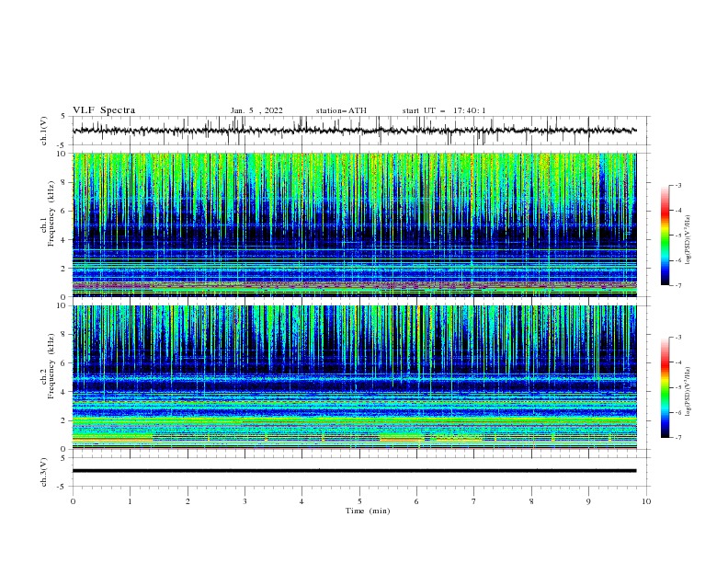Click the log(PSD) label beside ch.2 colorbar
This screenshot has width=728, height=563.
pos(688,392)
